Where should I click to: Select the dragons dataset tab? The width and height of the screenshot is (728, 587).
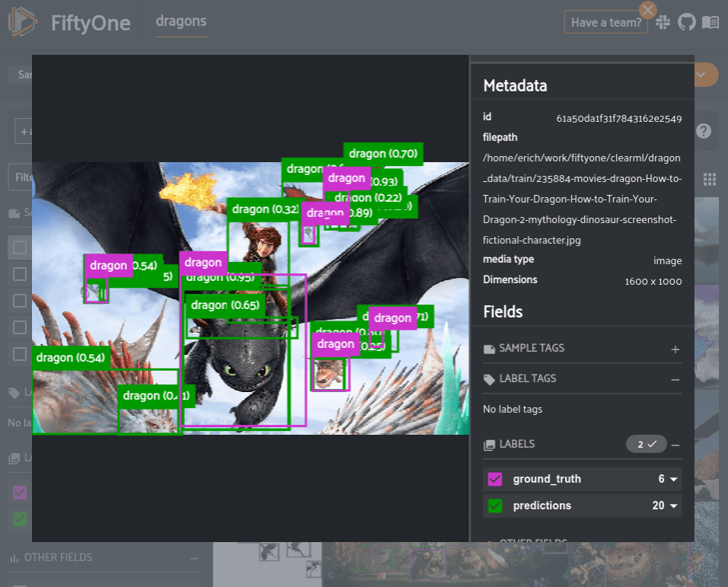[x=181, y=21]
